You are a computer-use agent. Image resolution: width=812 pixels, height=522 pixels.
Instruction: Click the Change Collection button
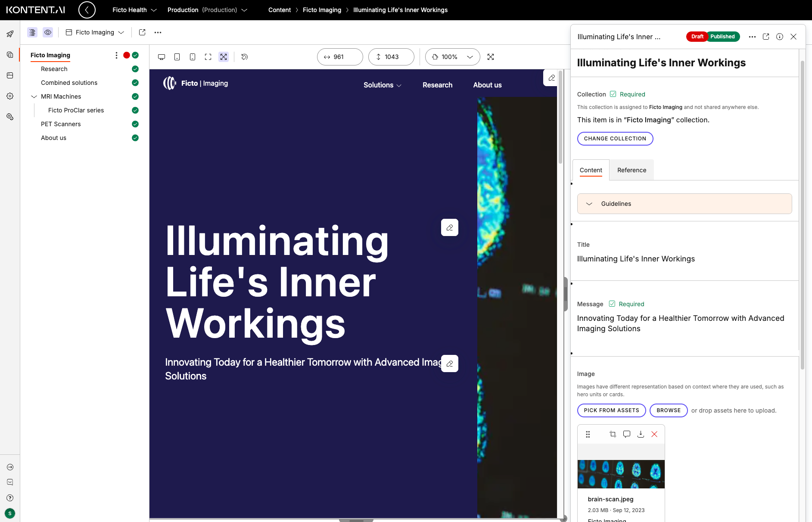pyautogui.click(x=615, y=138)
